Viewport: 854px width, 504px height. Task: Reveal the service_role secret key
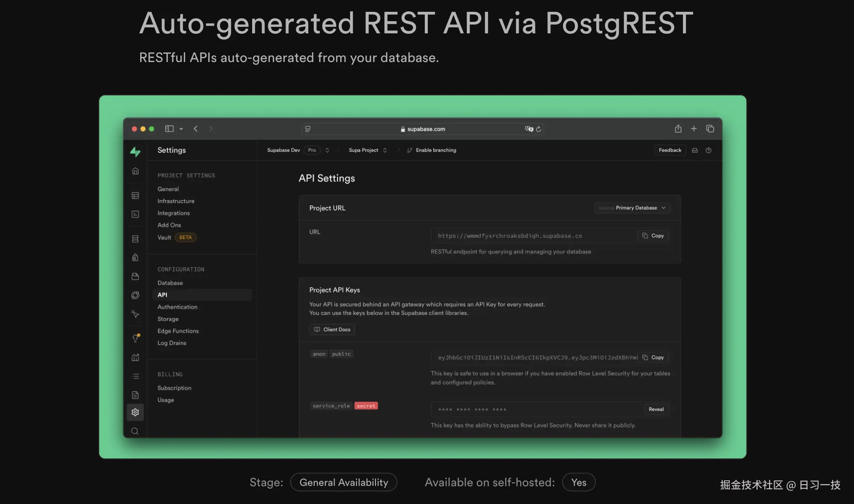tap(656, 409)
